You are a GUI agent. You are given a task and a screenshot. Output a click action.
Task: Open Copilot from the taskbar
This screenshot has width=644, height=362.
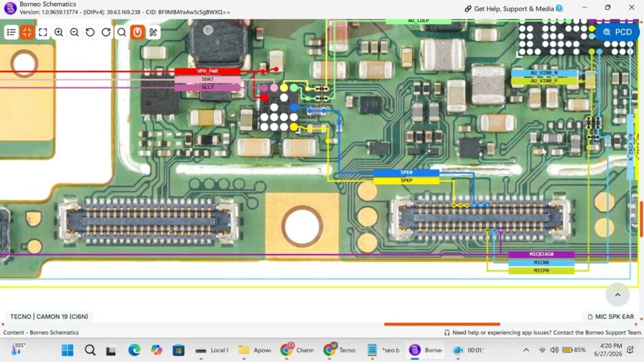point(157,350)
